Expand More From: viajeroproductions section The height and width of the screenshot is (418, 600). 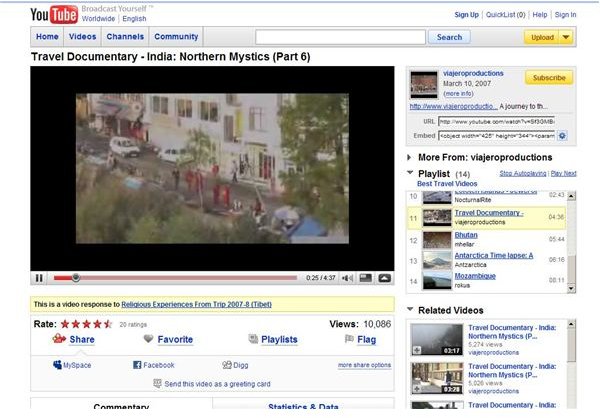point(409,157)
